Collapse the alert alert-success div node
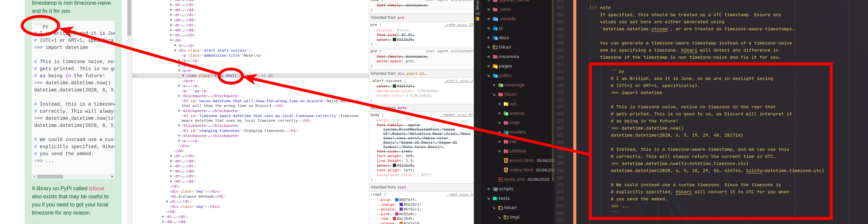The image size is (868, 224). [x=175, y=51]
